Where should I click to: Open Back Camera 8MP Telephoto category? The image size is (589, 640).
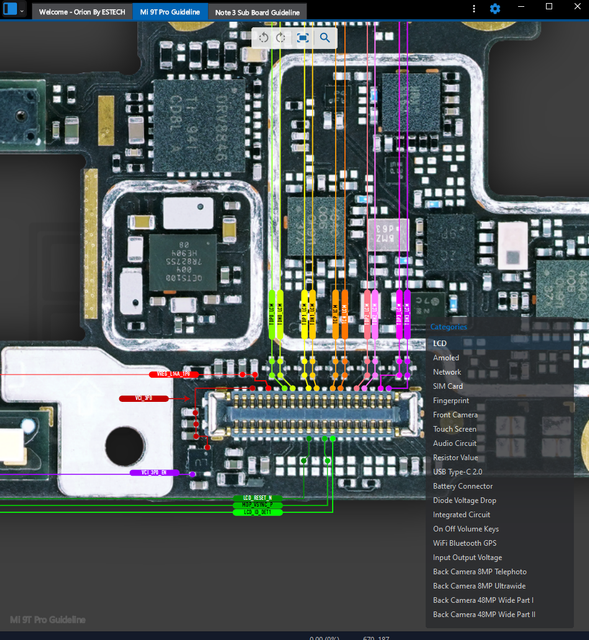tap(500, 572)
